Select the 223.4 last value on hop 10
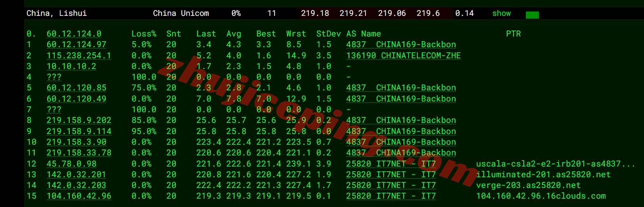Image resolution: width=644 pixels, height=207 pixels. pos(208,142)
